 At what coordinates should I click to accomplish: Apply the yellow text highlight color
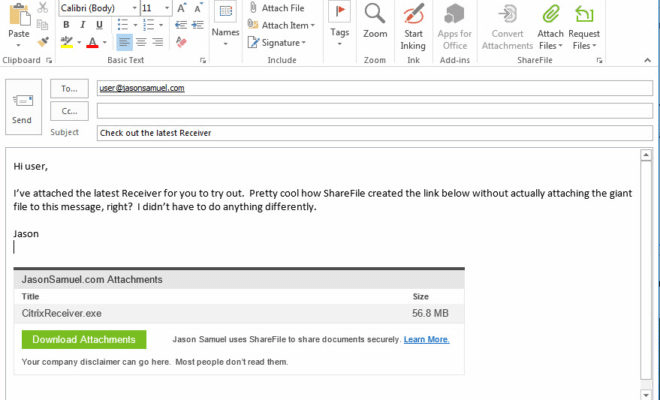[67, 42]
